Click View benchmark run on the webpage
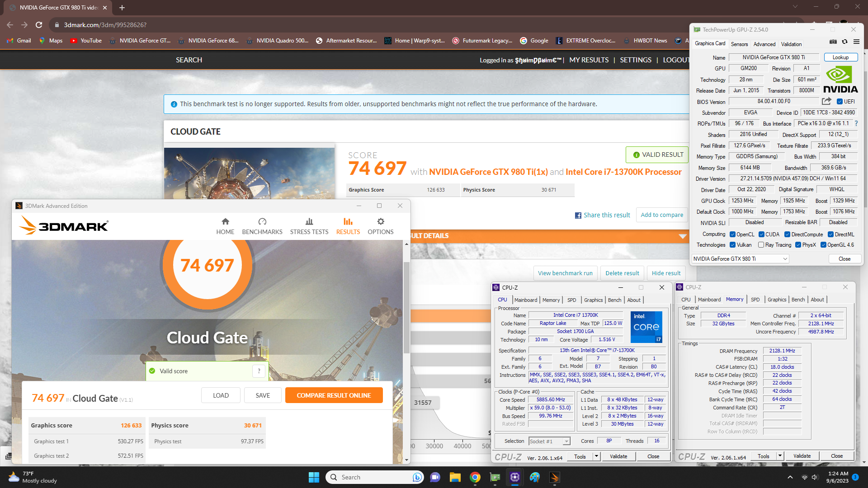The image size is (868, 488). click(565, 273)
